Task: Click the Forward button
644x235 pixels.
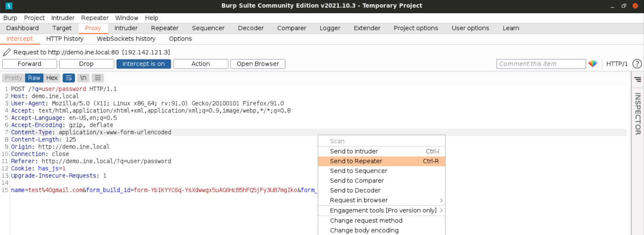Action: tap(29, 64)
